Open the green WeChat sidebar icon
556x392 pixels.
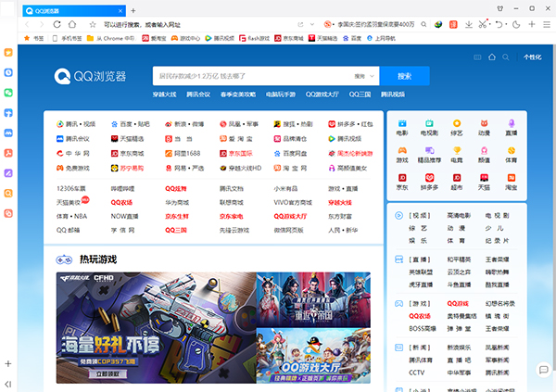[8, 93]
